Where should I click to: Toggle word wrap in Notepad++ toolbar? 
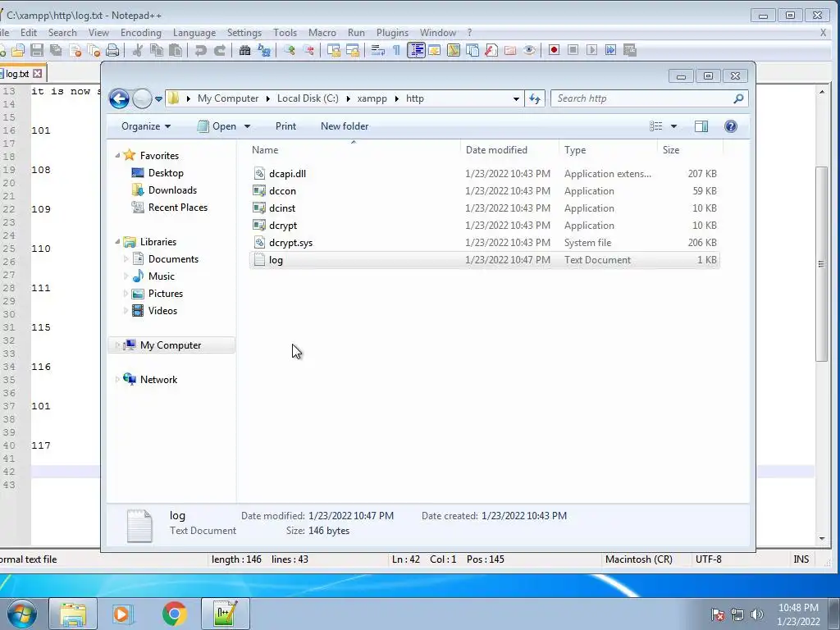[x=377, y=50]
